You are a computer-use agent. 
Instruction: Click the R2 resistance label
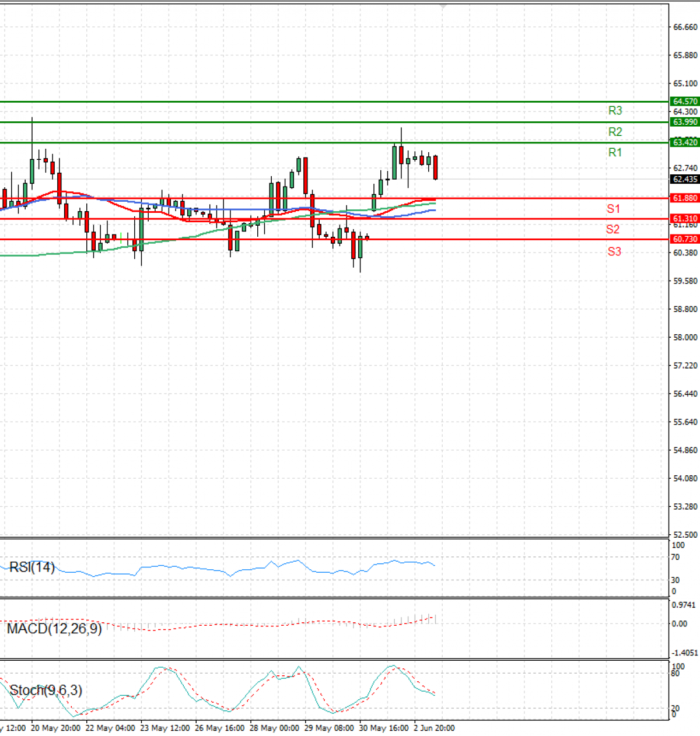click(615, 131)
